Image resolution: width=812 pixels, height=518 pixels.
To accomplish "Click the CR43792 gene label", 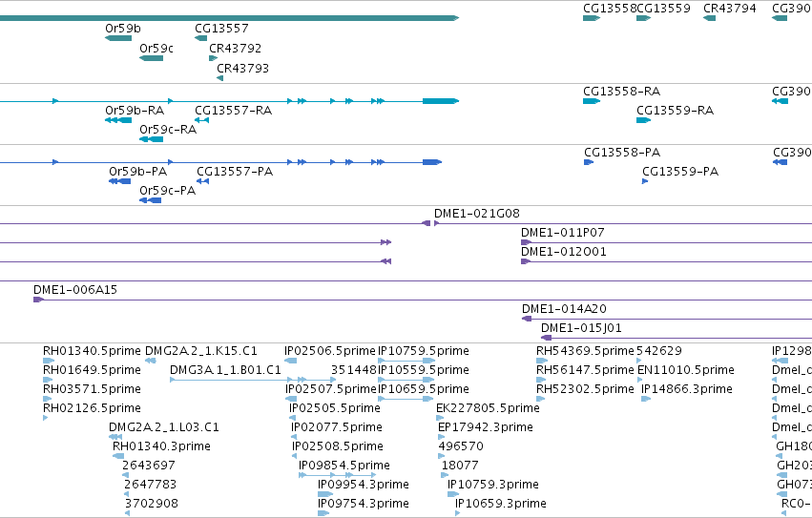I will point(235,48).
